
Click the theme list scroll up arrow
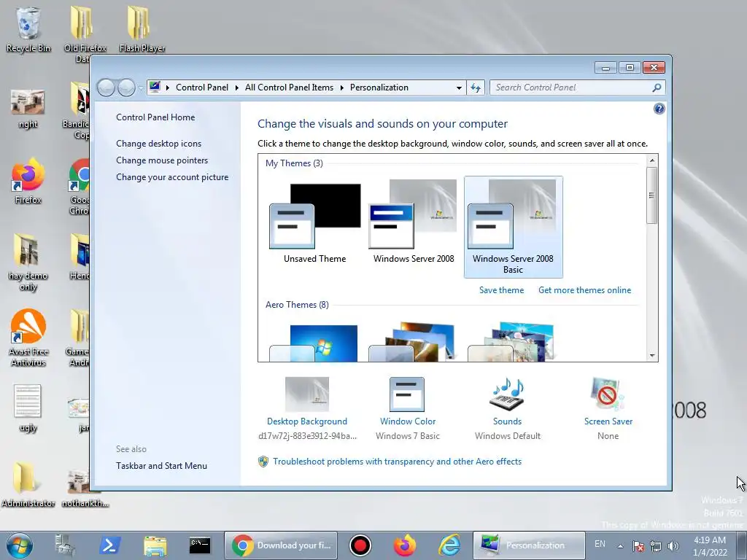[652, 160]
